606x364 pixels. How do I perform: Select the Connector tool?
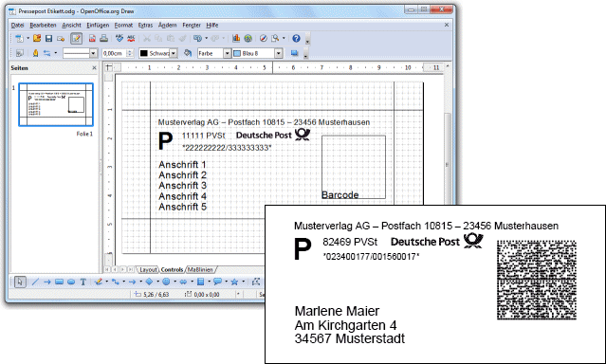115,282
